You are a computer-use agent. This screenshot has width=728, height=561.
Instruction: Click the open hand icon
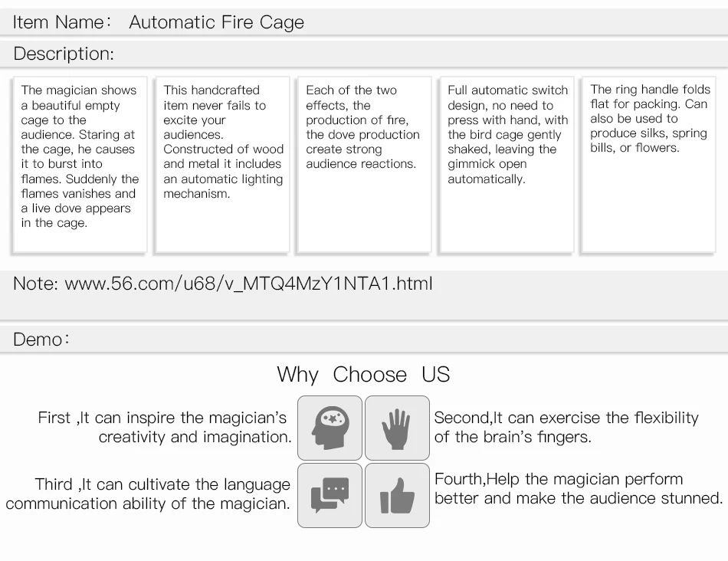(x=397, y=428)
